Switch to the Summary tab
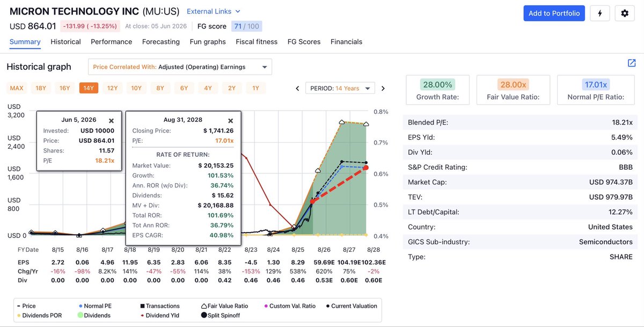Viewport: 644px width, 327px height. [x=25, y=42]
